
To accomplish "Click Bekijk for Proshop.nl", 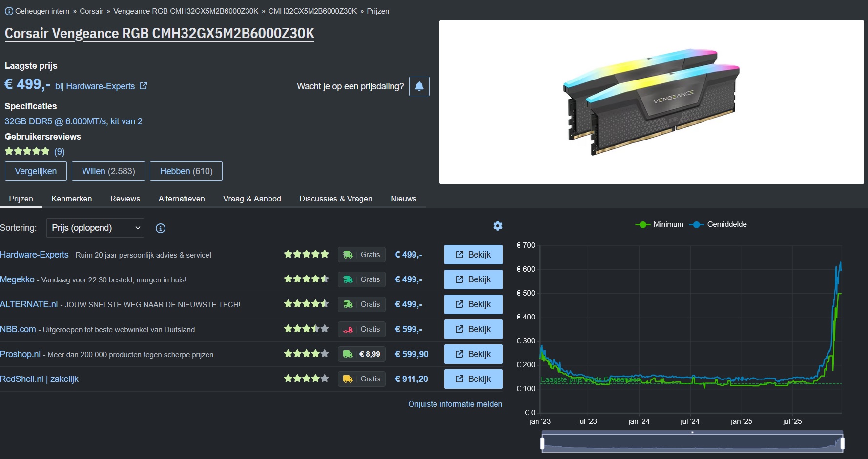I will tap(474, 354).
